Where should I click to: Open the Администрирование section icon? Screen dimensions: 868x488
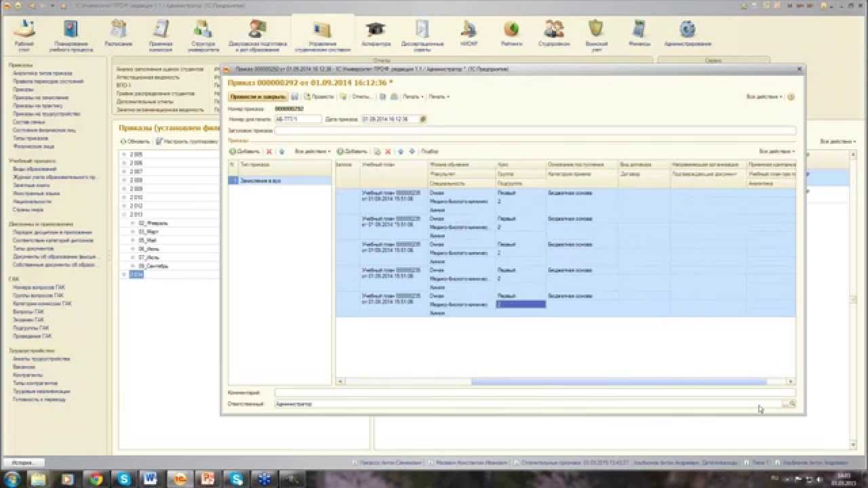click(x=688, y=33)
